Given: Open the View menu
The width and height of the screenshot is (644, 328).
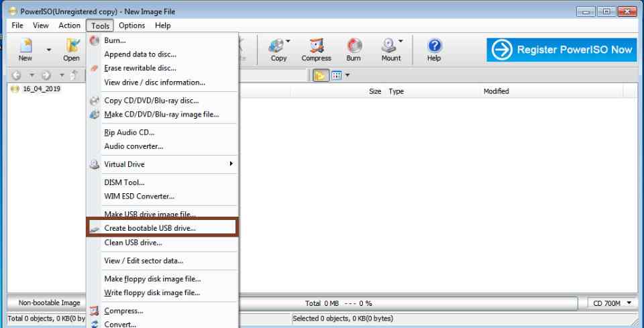Looking at the screenshot, I should [x=41, y=25].
